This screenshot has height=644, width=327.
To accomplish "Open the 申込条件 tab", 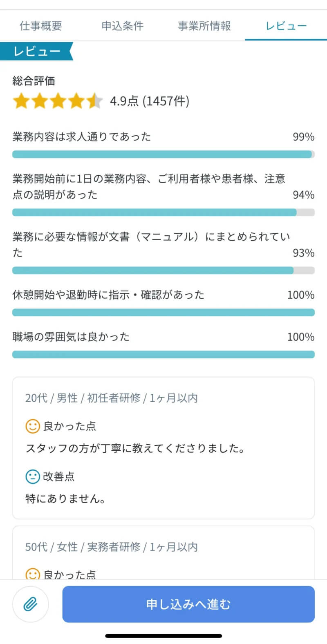I will click(123, 25).
